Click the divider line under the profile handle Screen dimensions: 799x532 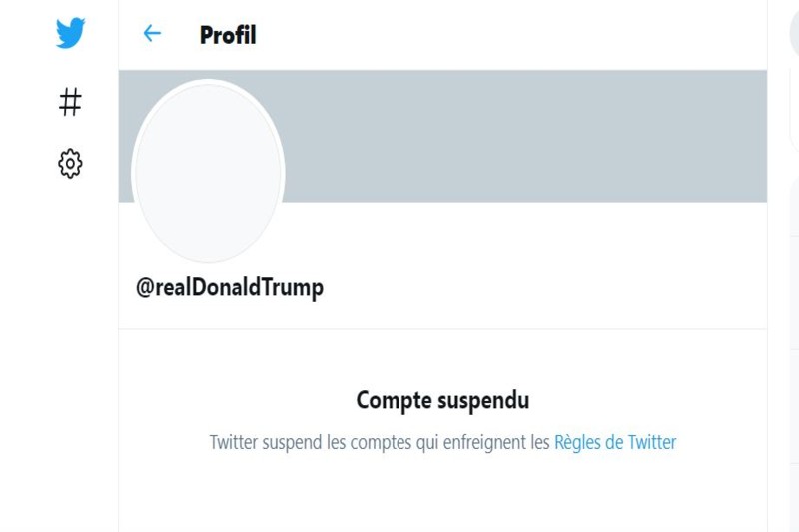click(442, 328)
